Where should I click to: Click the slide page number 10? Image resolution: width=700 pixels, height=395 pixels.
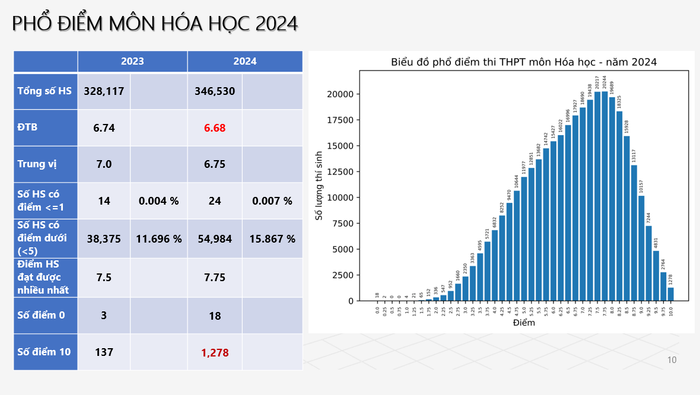click(672, 360)
